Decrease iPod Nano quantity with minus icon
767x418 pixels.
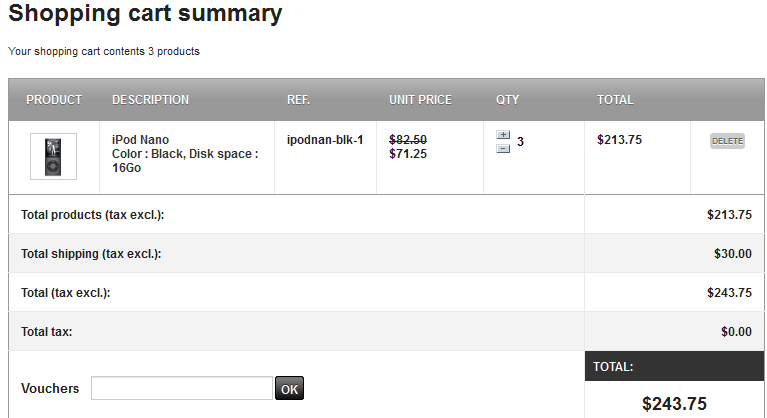503,148
